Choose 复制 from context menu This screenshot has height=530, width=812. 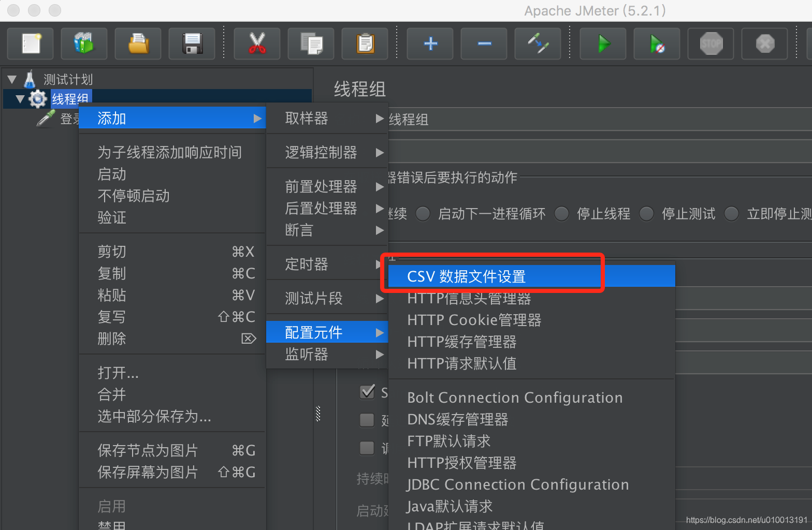172,273
